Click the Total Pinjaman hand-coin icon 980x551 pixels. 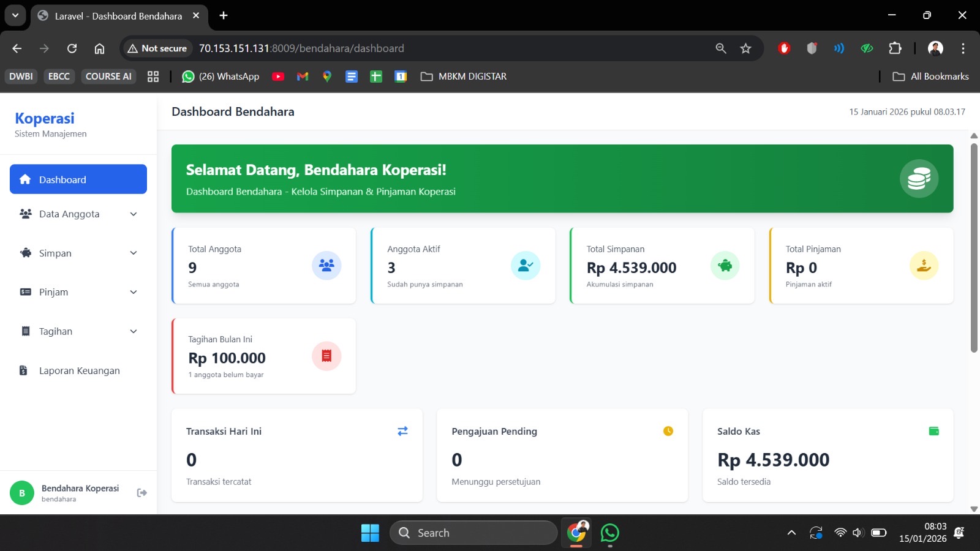tap(924, 266)
